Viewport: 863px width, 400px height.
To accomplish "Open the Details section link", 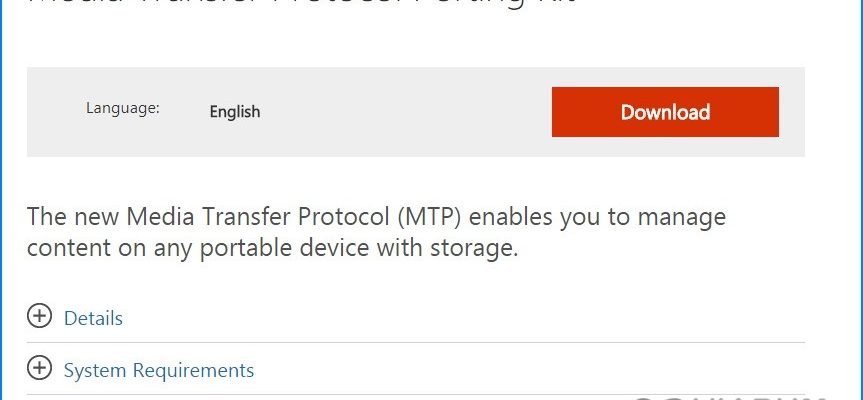I will coord(93,318).
